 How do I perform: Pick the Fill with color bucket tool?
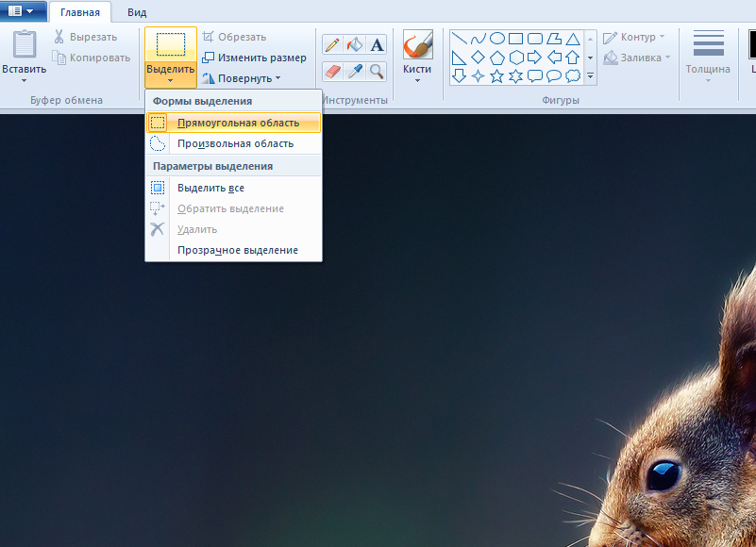click(x=354, y=45)
